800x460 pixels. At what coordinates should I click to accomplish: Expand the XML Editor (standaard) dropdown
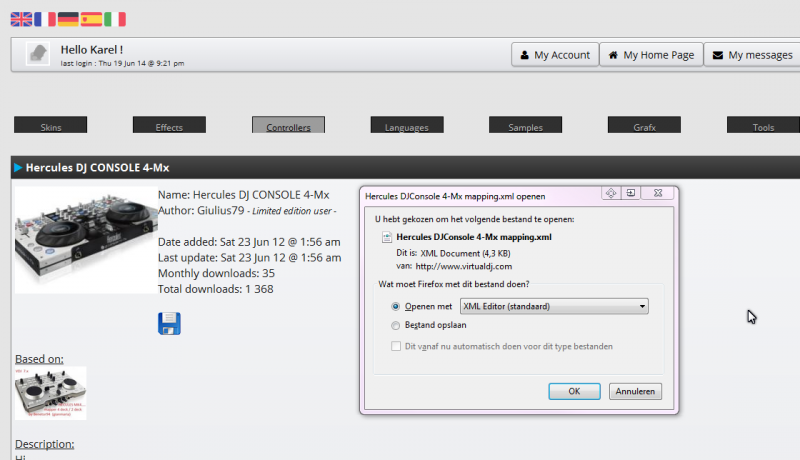coord(554,306)
